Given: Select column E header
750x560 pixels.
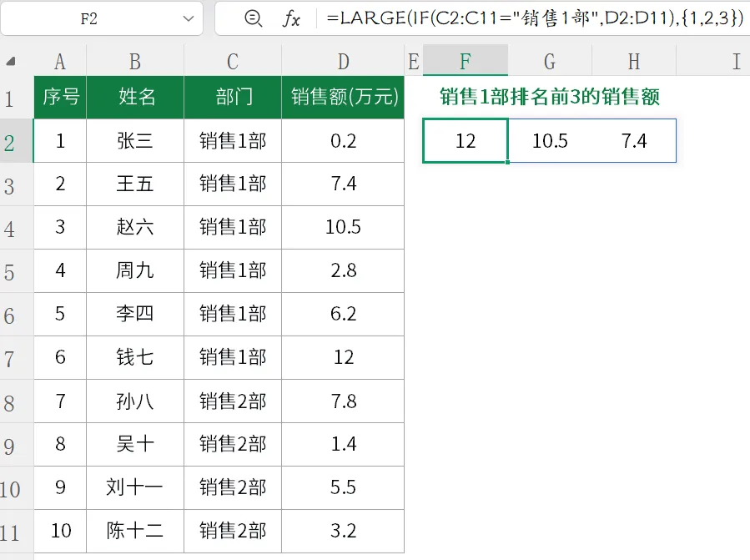Looking at the screenshot, I should pos(414,61).
